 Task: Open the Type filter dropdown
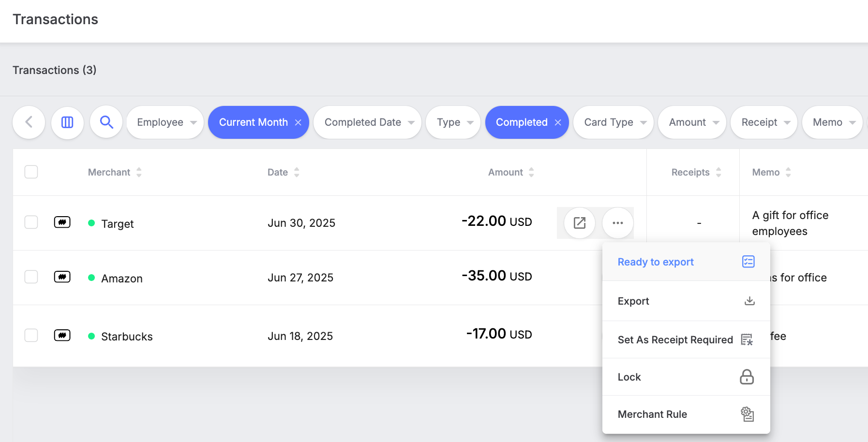pyautogui.click(x=453, y=122)
